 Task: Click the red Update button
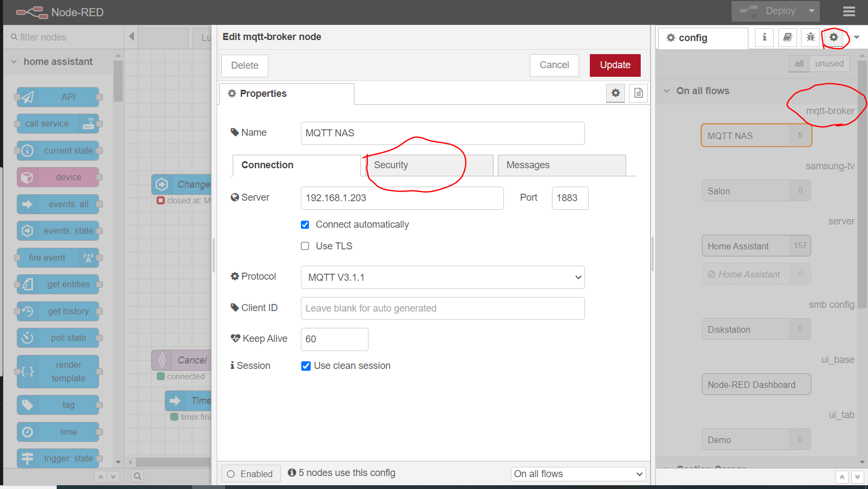tap(615, 65)
